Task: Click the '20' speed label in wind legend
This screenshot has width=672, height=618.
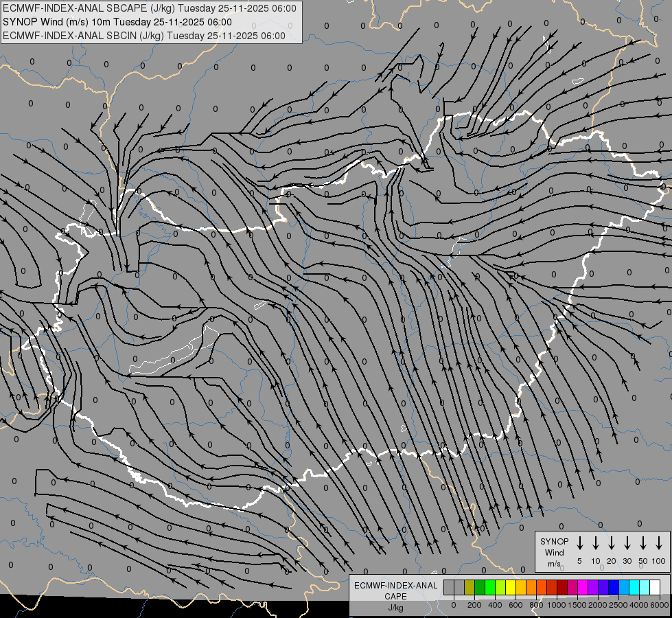Action: click(x=611, y=561)
